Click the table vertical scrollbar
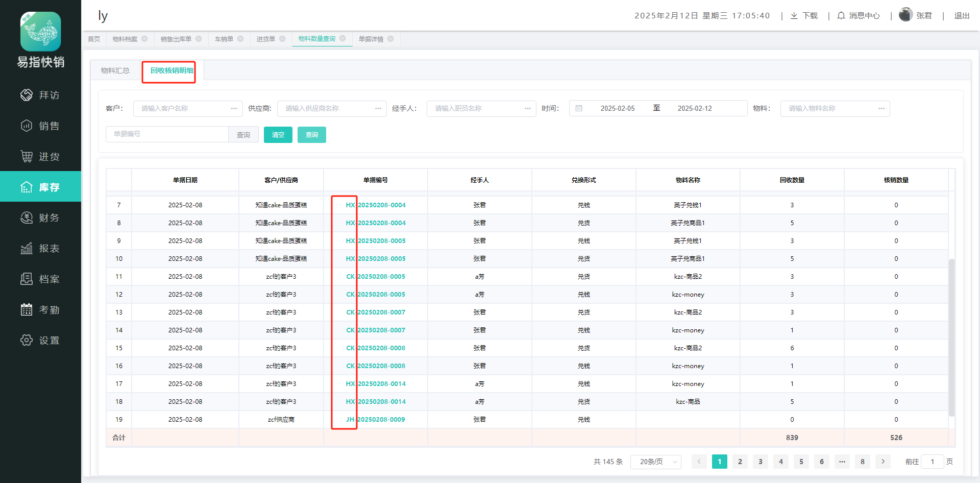This screenshot has width=980, height=483. [951, 337]
